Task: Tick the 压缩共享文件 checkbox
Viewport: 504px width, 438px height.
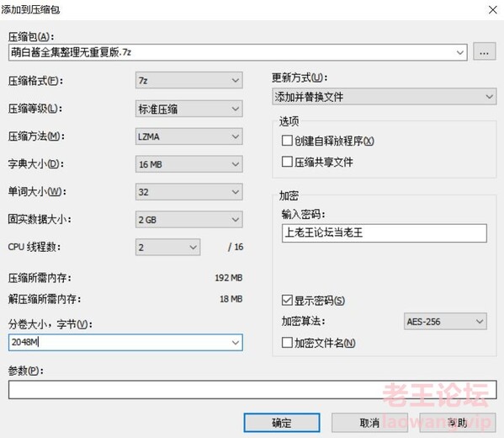Action: point(287,162)
